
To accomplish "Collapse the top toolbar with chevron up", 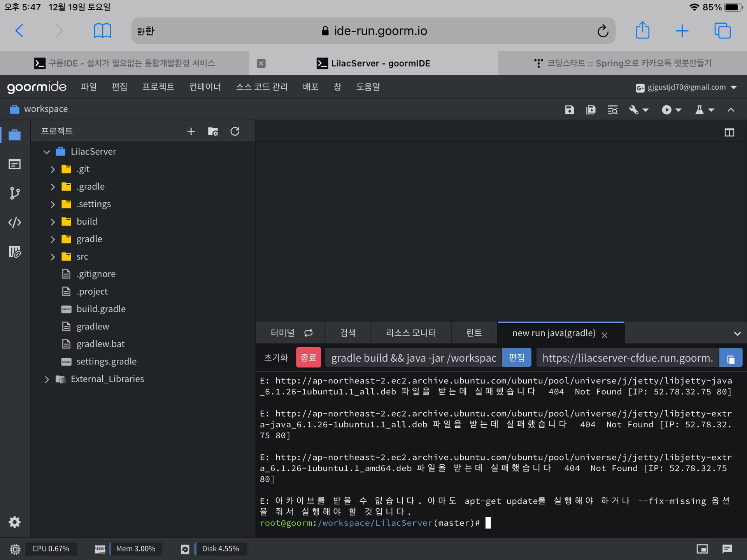I will coord(731,110).
